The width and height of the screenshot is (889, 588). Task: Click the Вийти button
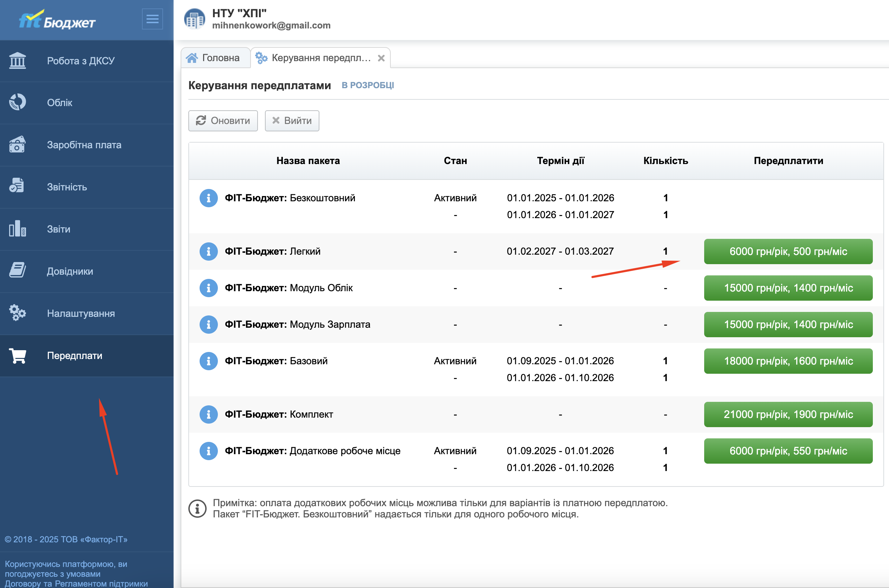coord(292,121)
